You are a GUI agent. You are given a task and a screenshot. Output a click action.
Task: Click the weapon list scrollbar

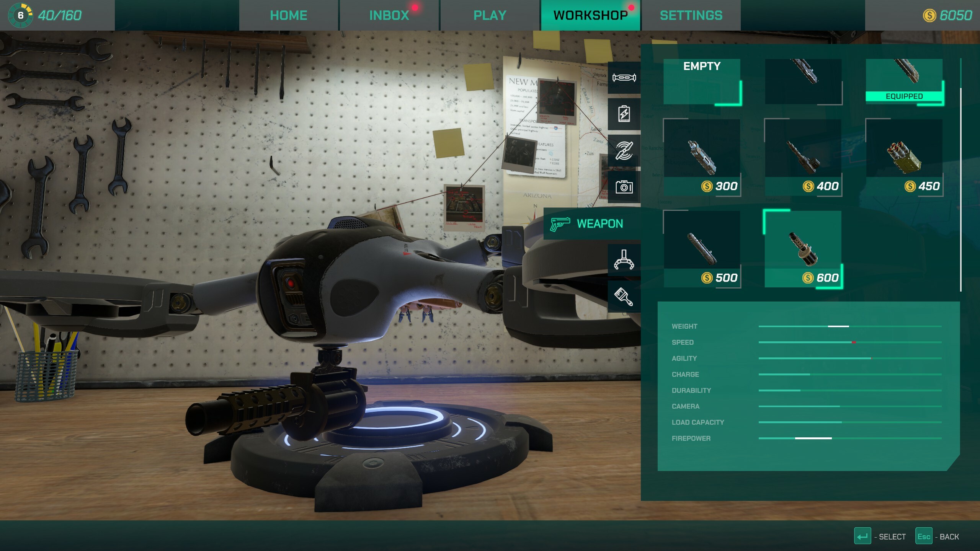click(x=960, y=175)
